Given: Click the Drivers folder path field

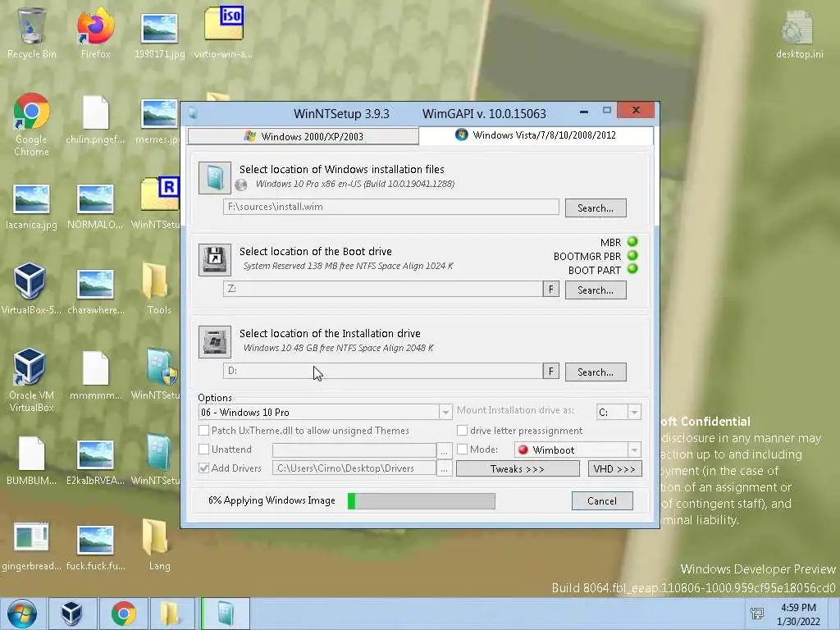Looking at the screenshot, I should 354,468.
